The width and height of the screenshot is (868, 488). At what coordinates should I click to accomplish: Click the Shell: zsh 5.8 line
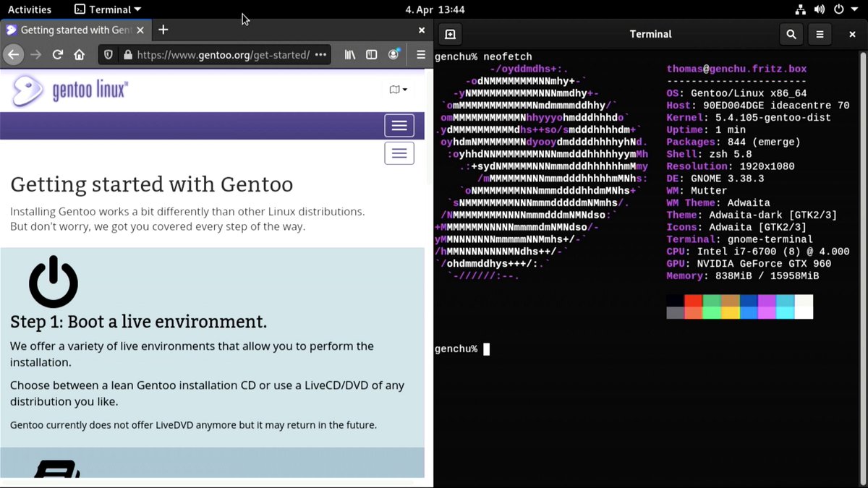(x=709, y=155)
